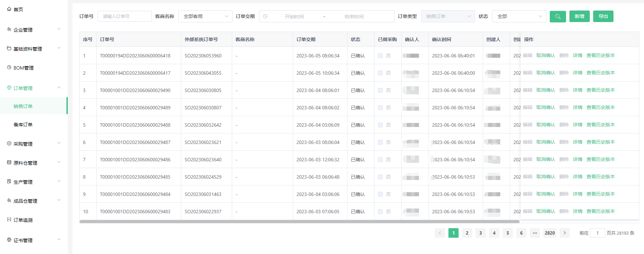644x254 pixels.
Task: Click the home icon beside 首页
Action: [x=9, y=9]
